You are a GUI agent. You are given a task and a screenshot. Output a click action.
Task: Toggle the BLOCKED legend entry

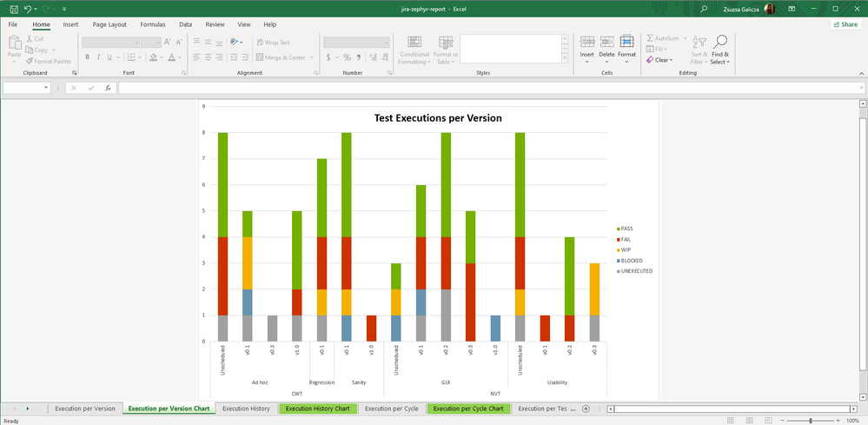pos(631,261)
